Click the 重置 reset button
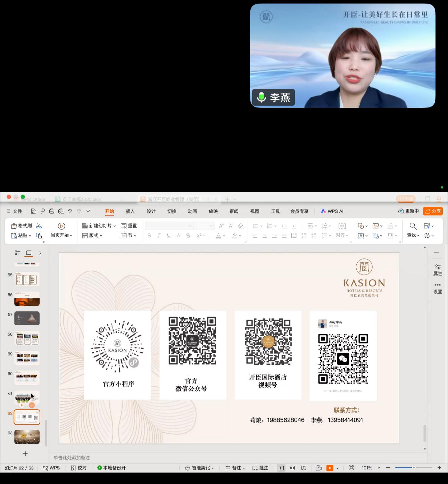Screen dimensions: 448x484 point(129,226)
